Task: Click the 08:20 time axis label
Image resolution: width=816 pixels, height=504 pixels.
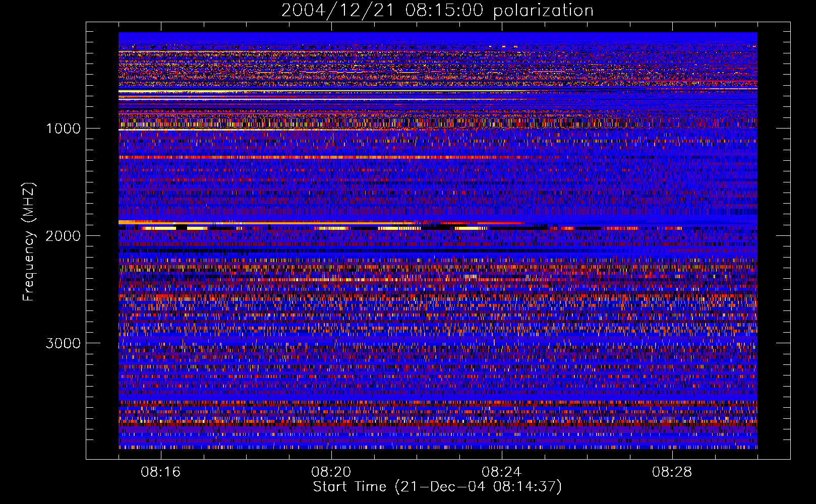Action: 331,472
